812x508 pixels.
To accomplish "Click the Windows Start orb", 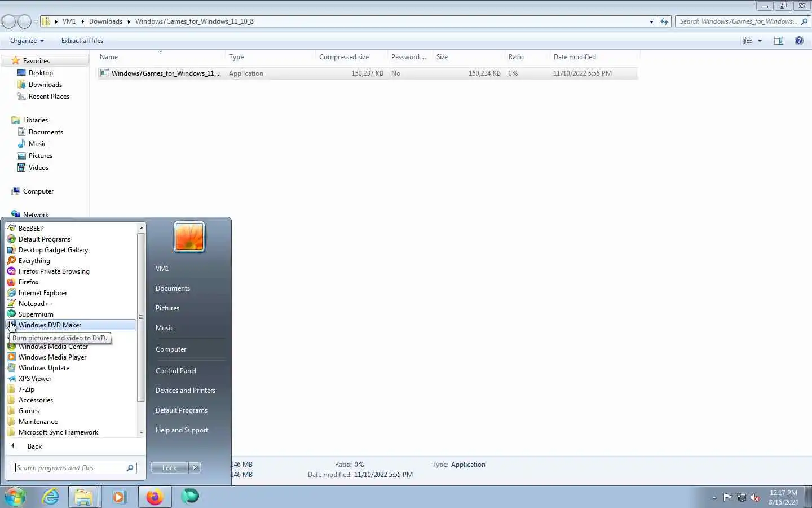I will coord(15,497).
